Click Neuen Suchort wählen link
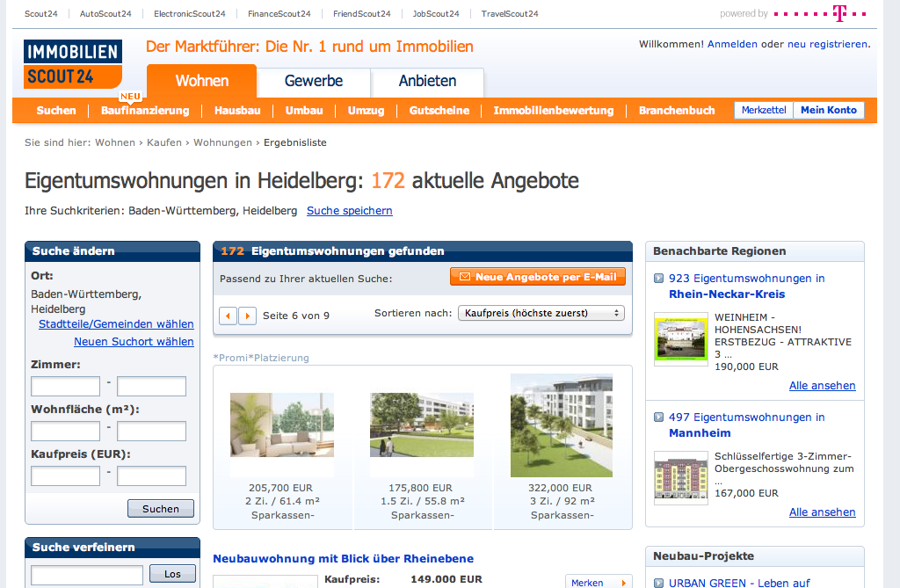Viewport: 900px width, 588px height. [134, 342]
